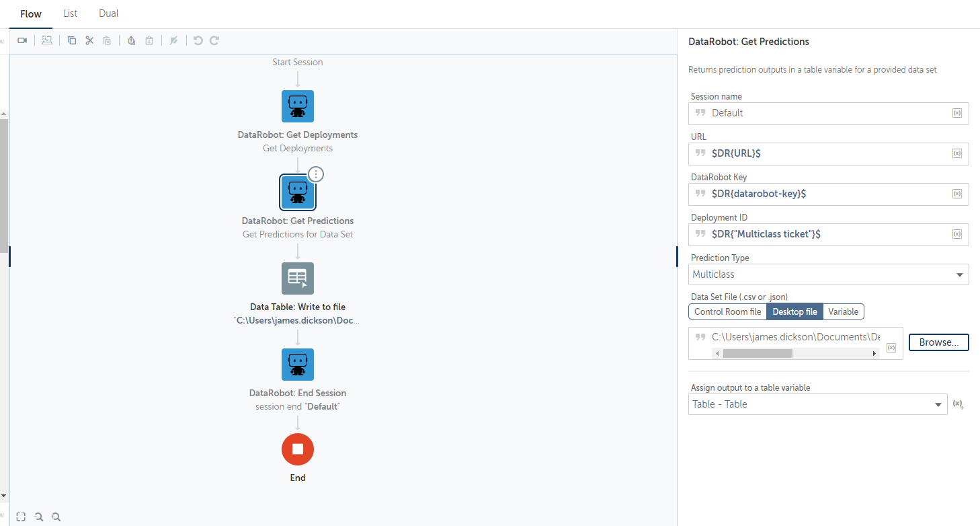Click the 'DataRobot: Get Predictions' panel heading
980x526 pixels.
(x=749, y=42)
